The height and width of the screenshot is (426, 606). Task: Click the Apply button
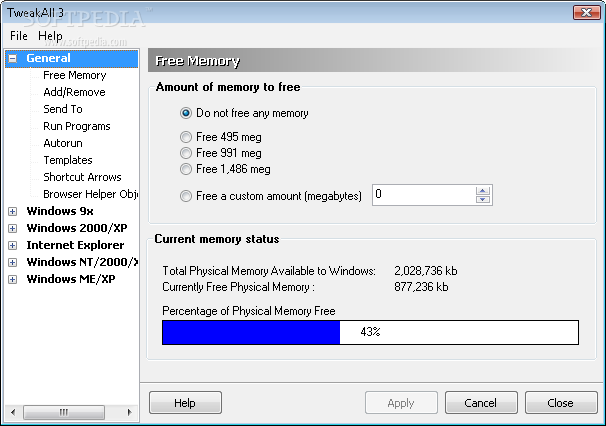[401, 403]
